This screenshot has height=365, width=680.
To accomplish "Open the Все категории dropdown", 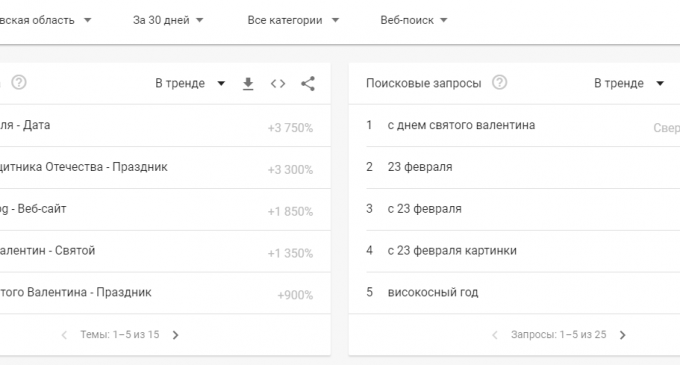I will [293, 20].
